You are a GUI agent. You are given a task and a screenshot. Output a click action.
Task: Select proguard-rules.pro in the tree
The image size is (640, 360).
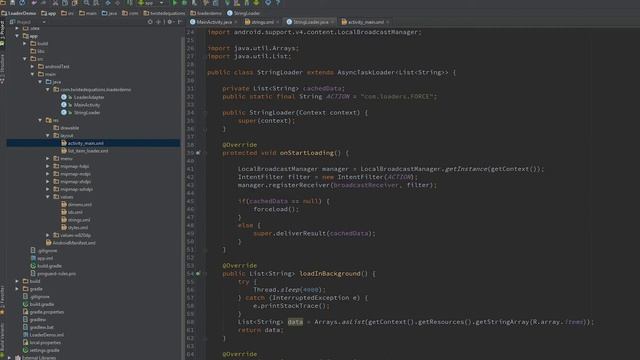pos(53,273)
